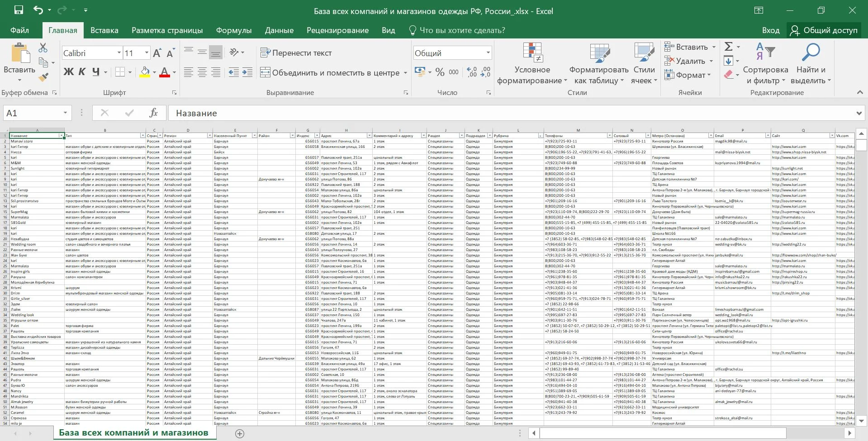This screenshot has width=868, height=441.
Task: Align text to the middle vertically
Action: click(202, 52)
